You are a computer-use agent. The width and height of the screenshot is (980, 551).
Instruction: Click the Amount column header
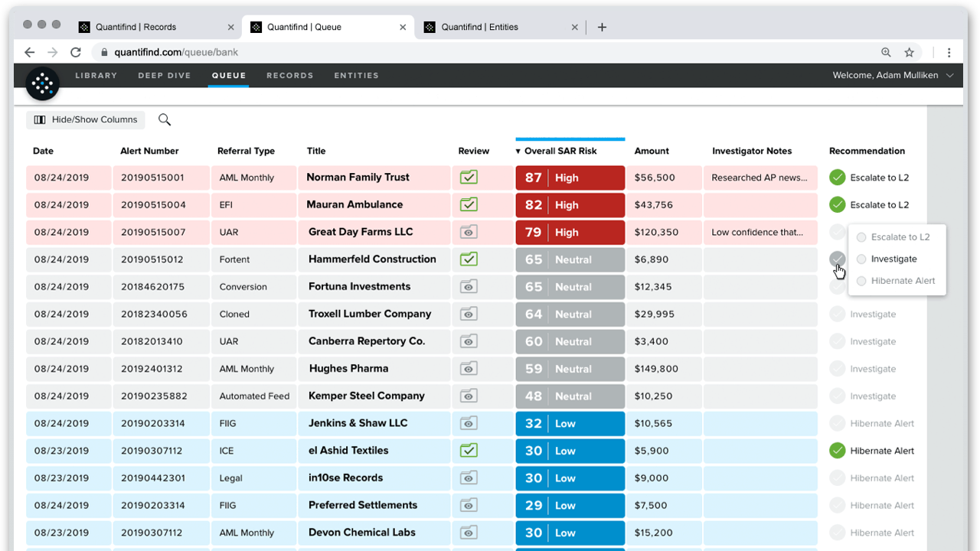coord(652,151)
